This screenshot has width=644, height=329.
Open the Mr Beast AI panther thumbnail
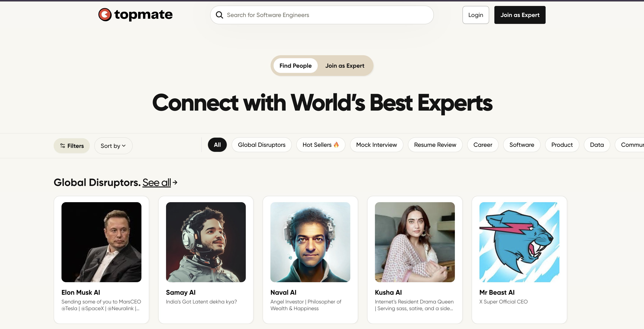click(x=519, y=242)
